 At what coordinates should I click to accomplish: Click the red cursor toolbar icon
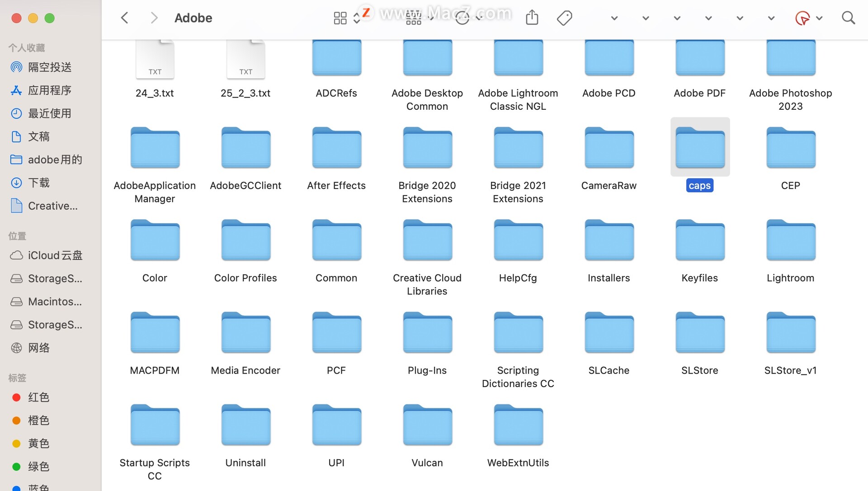tap(802, 18)
